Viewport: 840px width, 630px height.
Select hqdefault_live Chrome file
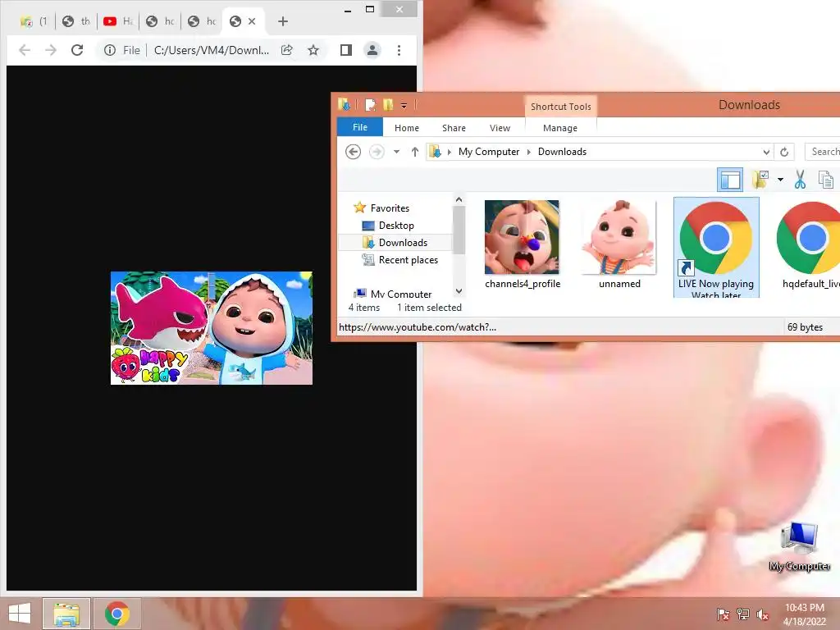click(x=809, y=244)
